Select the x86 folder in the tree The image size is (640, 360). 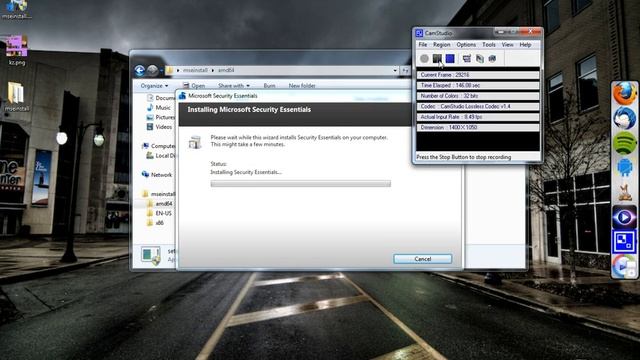coord(156,223)
